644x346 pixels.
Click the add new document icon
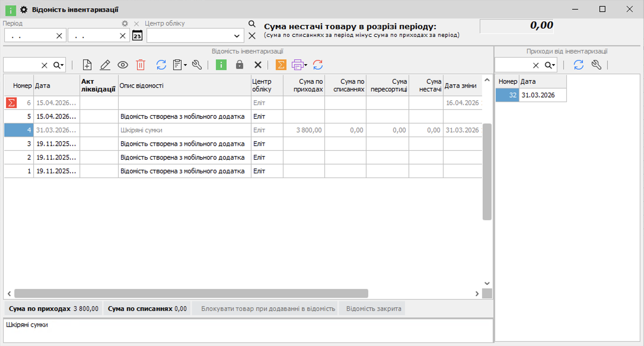coord(87,65)
